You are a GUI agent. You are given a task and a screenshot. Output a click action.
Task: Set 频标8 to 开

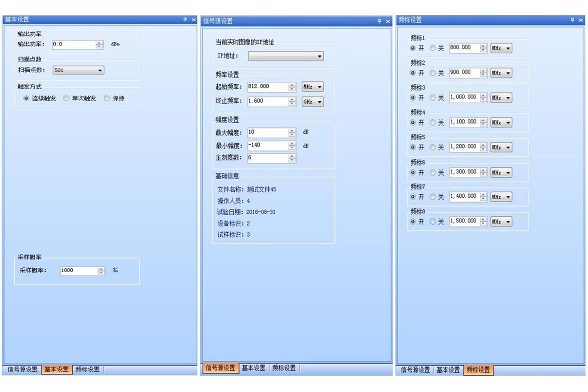tap(413, 221)
